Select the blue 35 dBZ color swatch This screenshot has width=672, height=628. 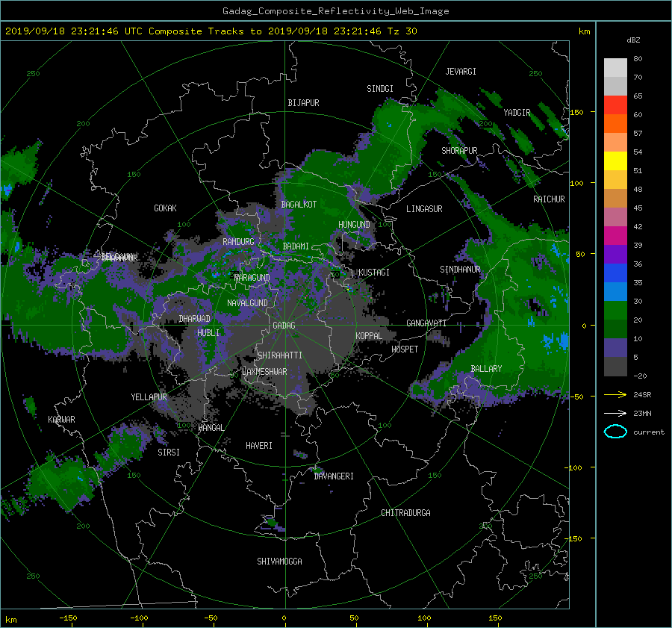615,273
